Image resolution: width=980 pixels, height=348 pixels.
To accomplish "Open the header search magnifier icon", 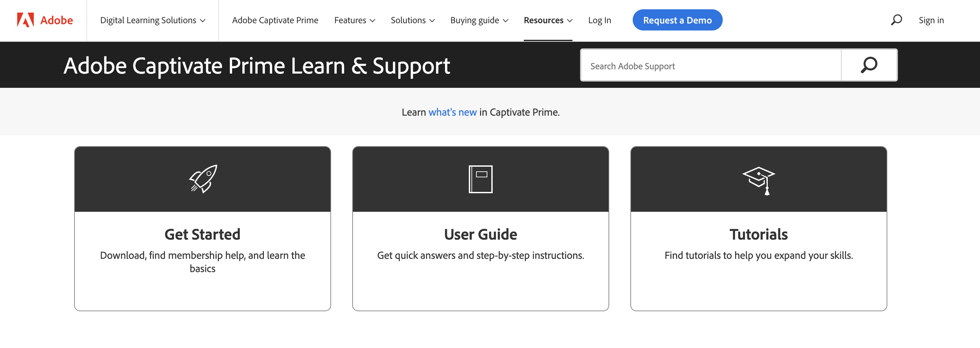I will click(896, 20).
